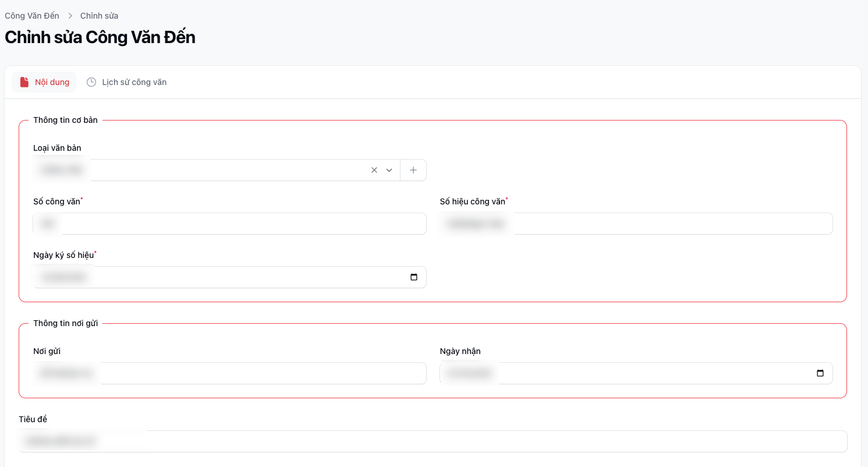
Task: Click the document icon on Nội dung tab
Action: pos(24,82)
